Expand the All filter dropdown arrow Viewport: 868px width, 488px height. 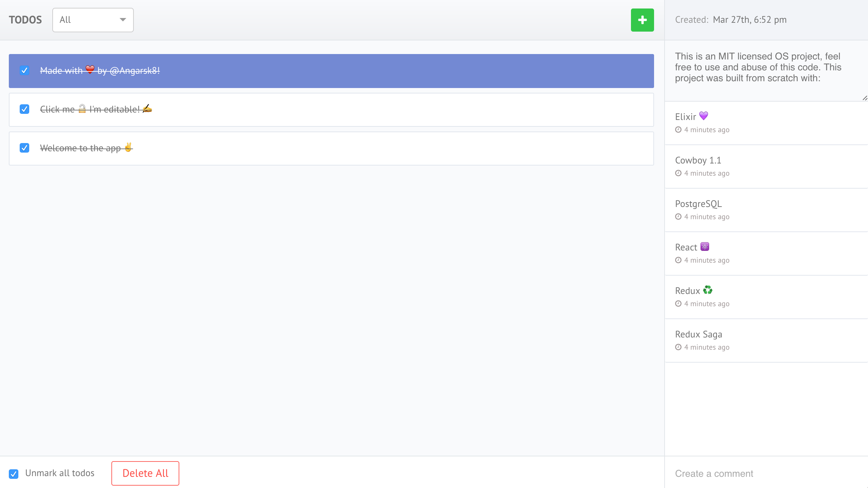point(123,20)
